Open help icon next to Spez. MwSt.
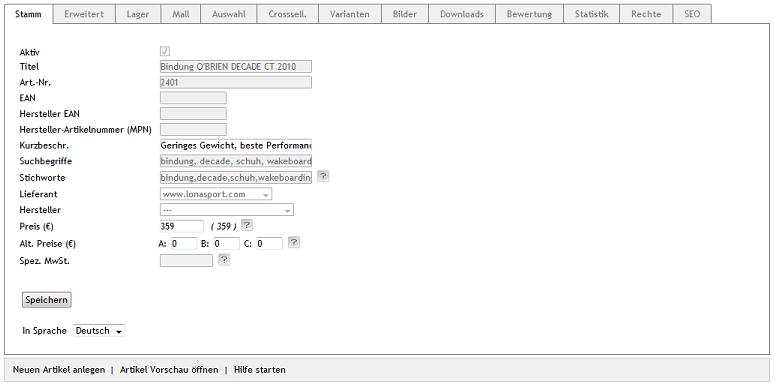775x386 pixels. point(224,259)
